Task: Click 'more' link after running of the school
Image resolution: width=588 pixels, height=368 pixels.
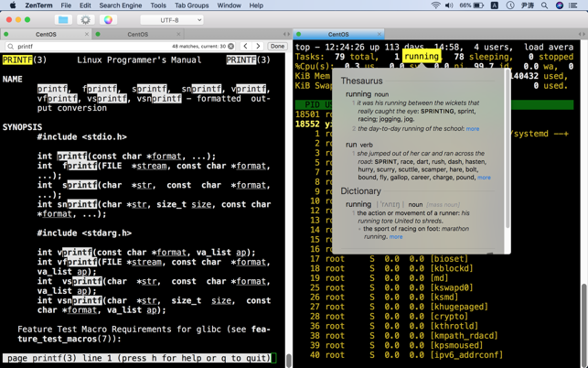Action: (473, 129)
